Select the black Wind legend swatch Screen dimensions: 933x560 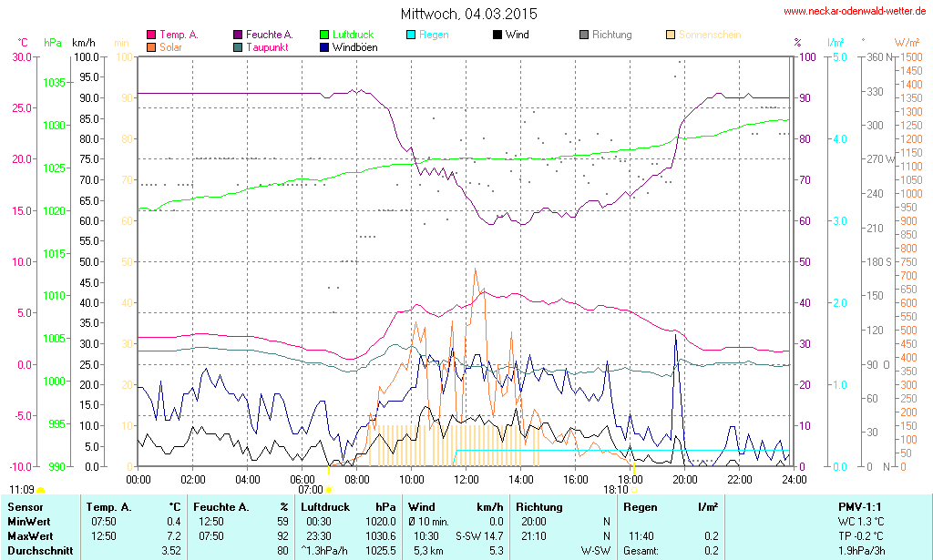pos(497,36)
